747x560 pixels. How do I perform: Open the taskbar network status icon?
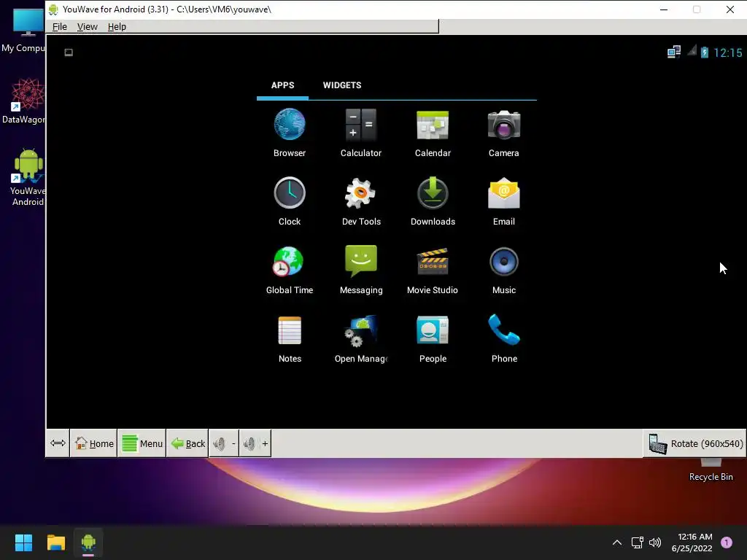pyautogui.click(x=637, y=542)
